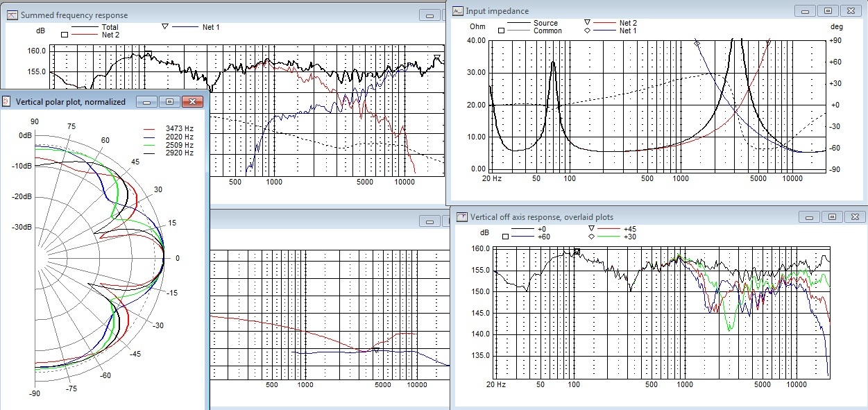Close the Vertical polar plot window

pyautogui.click(x=192, y=102)
